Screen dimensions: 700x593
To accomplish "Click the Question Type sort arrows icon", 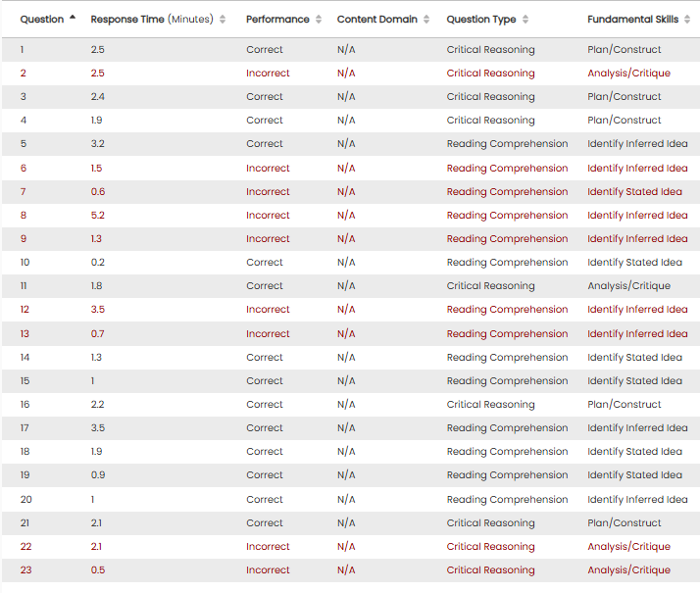I will click(x=526, y=20).
